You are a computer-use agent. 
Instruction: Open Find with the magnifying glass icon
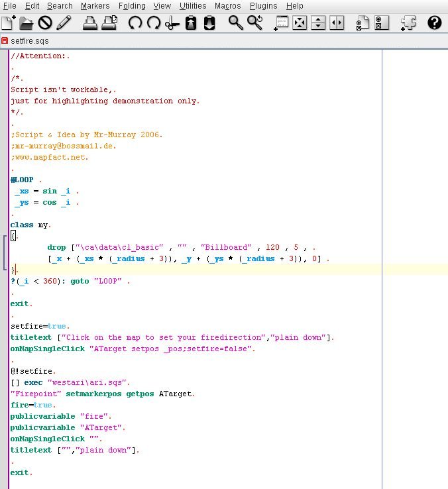(x=236, y=23)
